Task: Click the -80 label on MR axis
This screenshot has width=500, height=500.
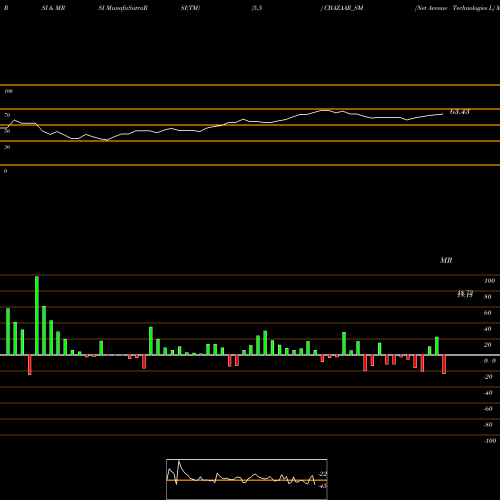Action: pyautogui.click(x=488, y=425)
